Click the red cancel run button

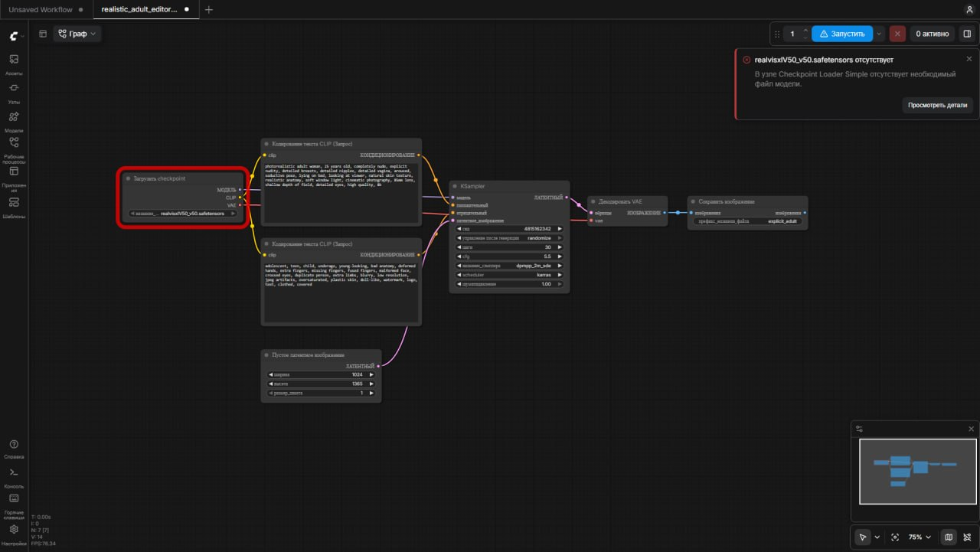click(x=898, y=34)
